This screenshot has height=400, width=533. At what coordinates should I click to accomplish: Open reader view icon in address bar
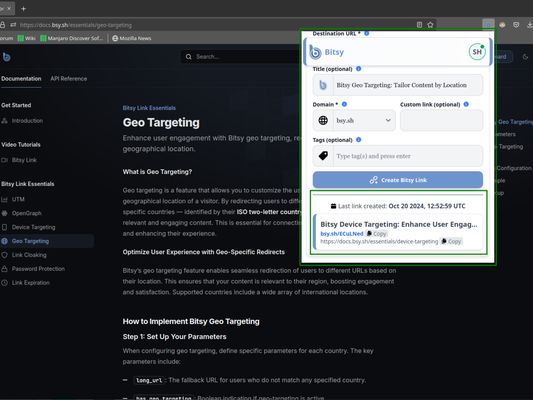pos(419,25)
